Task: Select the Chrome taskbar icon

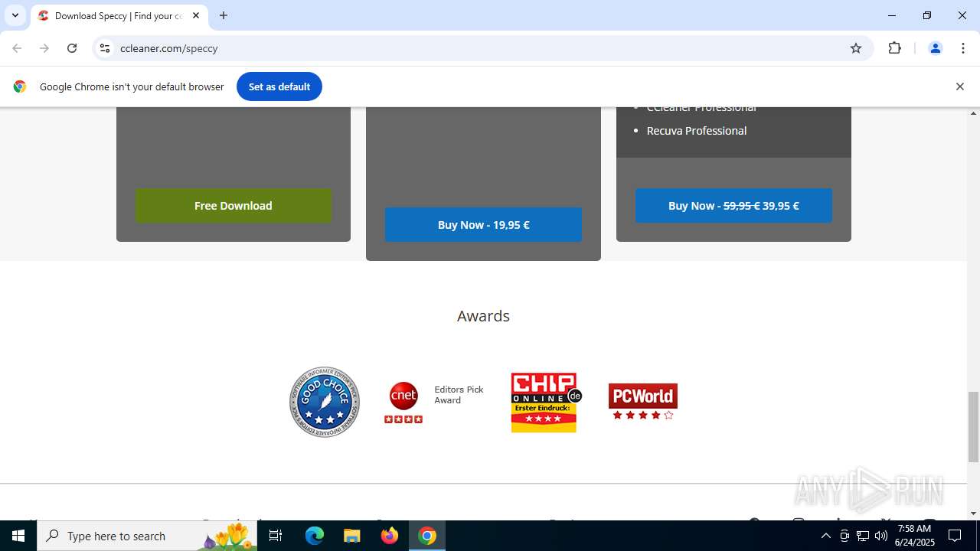Action: [x=427, y=536]
